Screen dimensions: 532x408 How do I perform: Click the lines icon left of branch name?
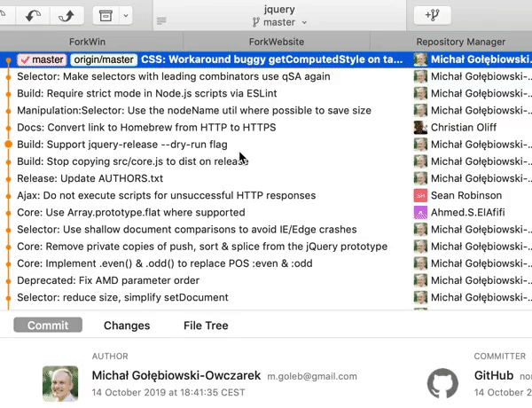point(161,21)
